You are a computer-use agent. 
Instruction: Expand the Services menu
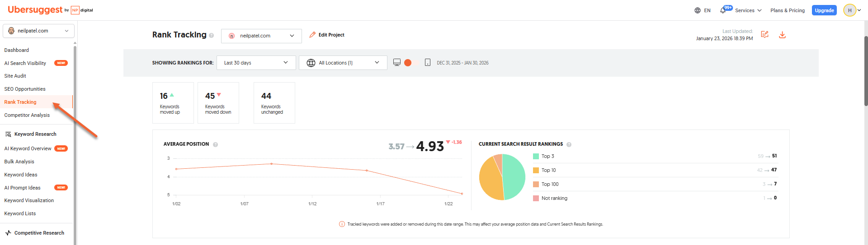(x=748, y=10)
